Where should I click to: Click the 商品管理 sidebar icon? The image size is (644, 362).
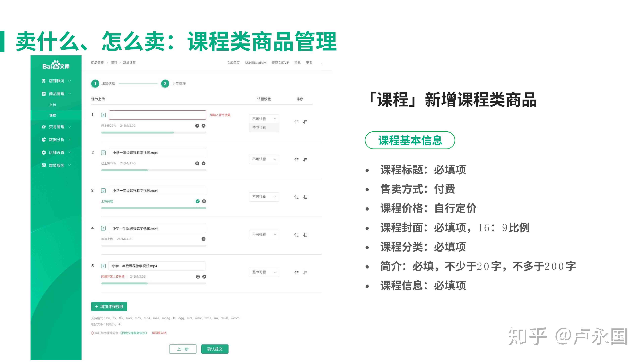[x=43, y=94]
